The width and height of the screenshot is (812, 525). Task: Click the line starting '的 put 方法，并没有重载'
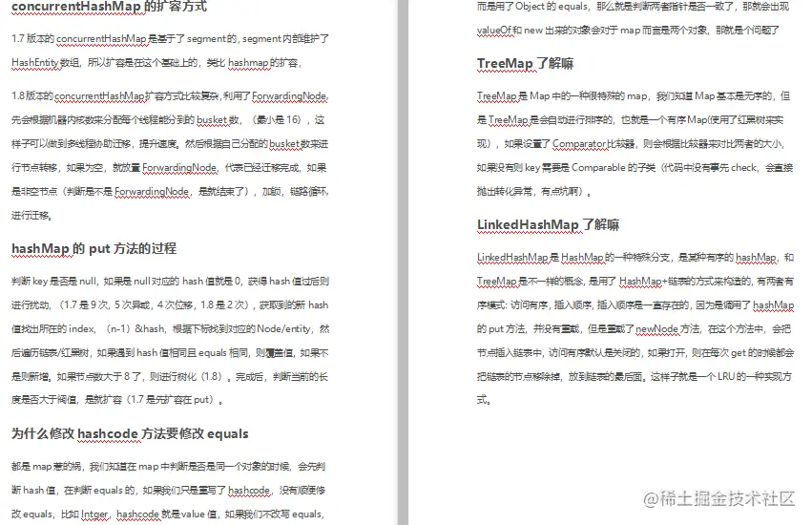click(x=635, y=329)
